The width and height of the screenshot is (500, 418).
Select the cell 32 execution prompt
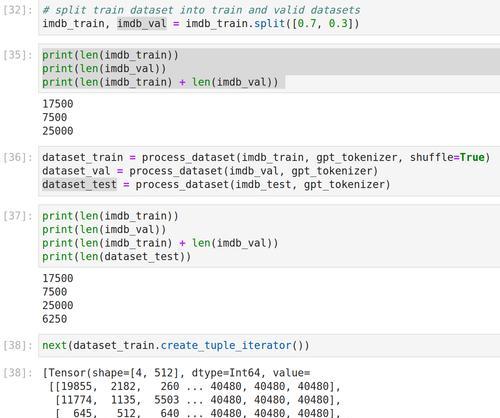point(17,10)
